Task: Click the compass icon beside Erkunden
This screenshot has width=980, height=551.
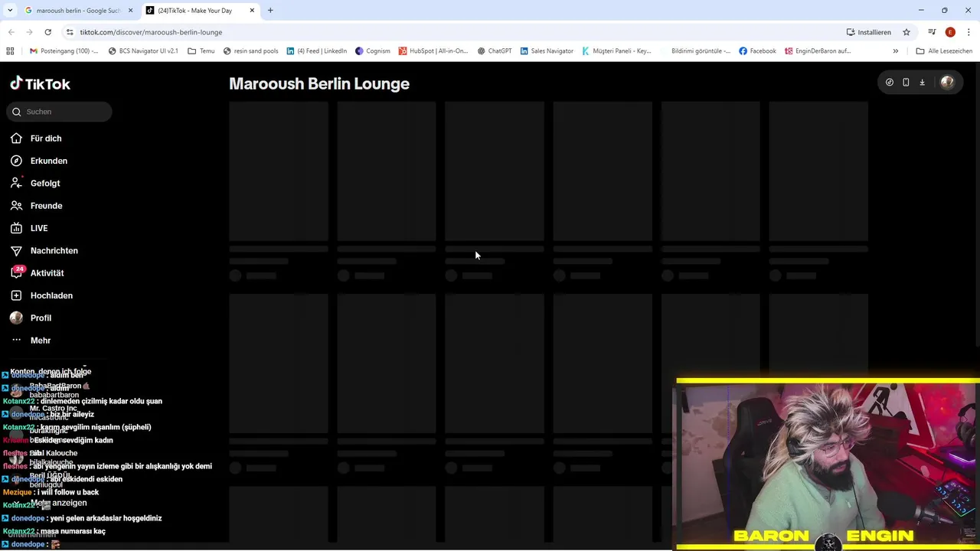Action: coord(16,161)
